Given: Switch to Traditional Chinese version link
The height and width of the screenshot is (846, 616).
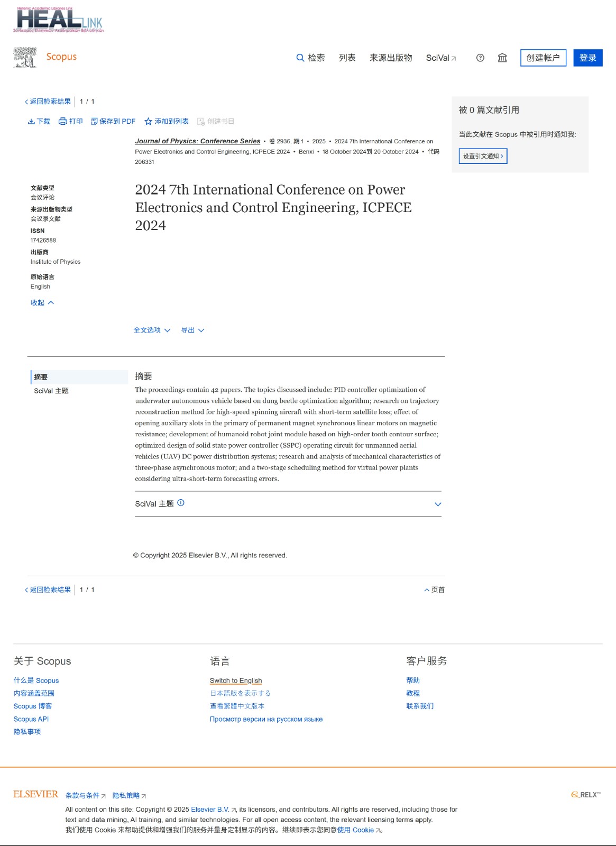Looking at the screenshot, I should coord(237,706).
